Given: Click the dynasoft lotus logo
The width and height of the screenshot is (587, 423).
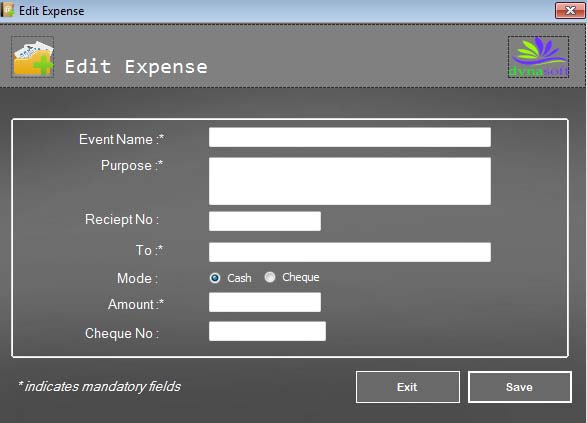Looking at the screenshot, I should coord(538,57).
